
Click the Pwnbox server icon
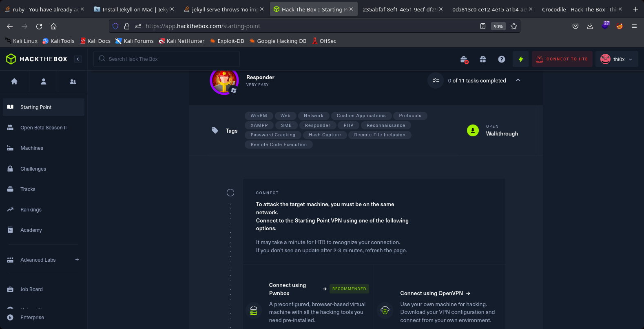(x=254, y=311)
